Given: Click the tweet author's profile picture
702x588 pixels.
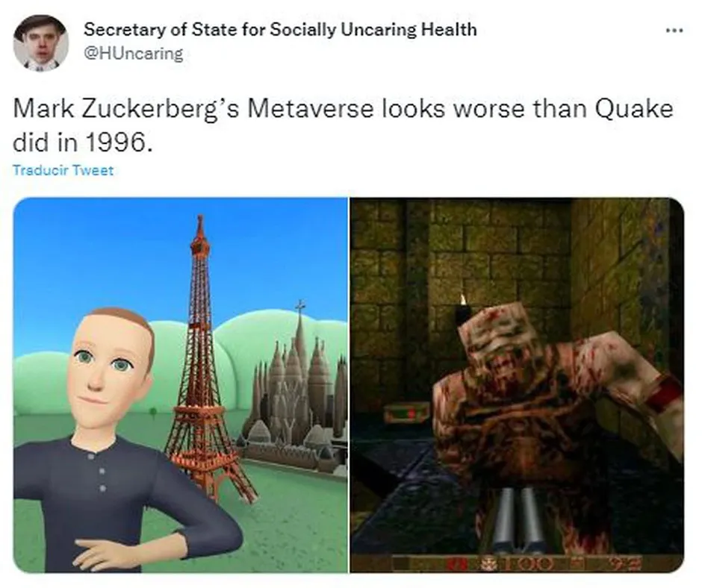Looking at the screenshot, I should 41,43.
